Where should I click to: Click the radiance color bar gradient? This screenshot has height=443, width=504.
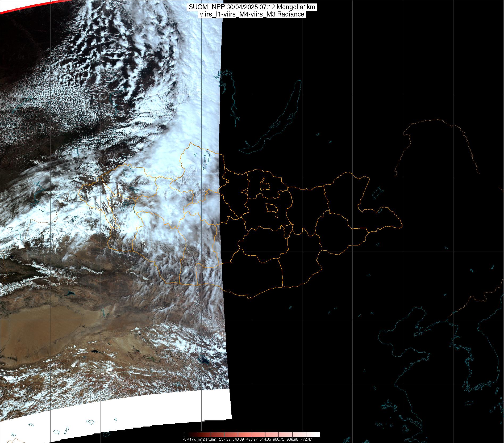252,435
